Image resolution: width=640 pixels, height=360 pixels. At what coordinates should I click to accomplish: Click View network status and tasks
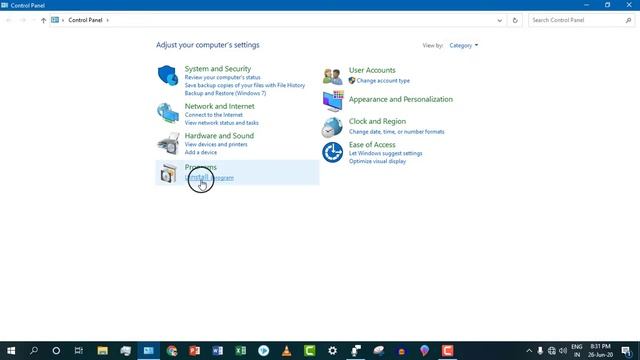221,122
